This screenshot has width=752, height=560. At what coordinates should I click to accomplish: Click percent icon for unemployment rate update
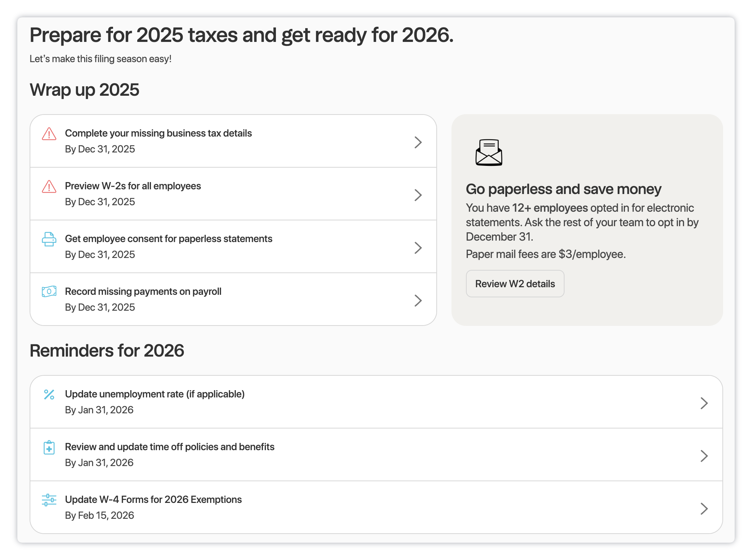(x=49, y=395)
